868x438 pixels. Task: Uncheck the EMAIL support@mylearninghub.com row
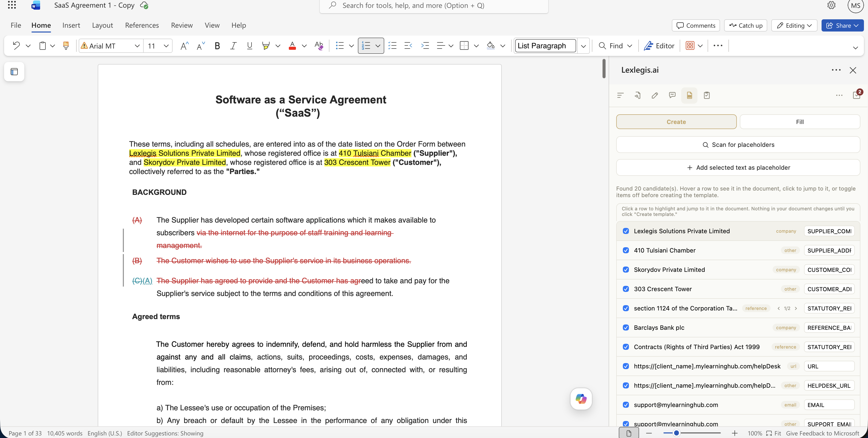click(626, 405)
